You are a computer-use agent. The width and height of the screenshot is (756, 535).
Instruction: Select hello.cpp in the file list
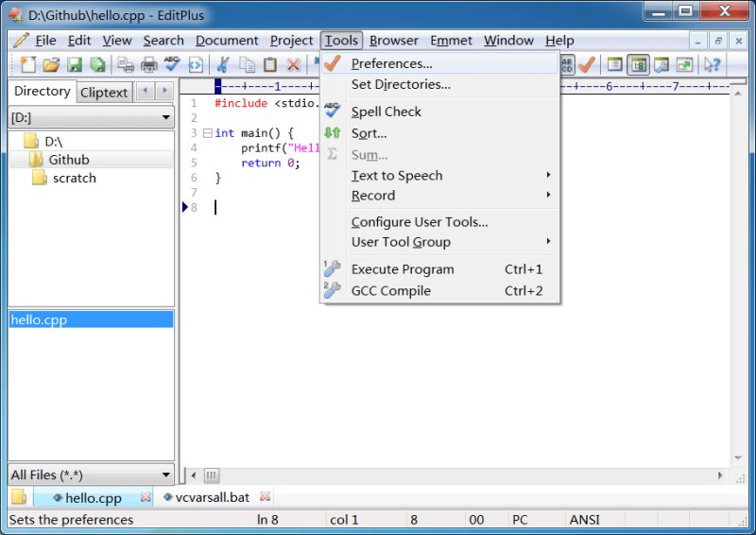coord(91,319)
